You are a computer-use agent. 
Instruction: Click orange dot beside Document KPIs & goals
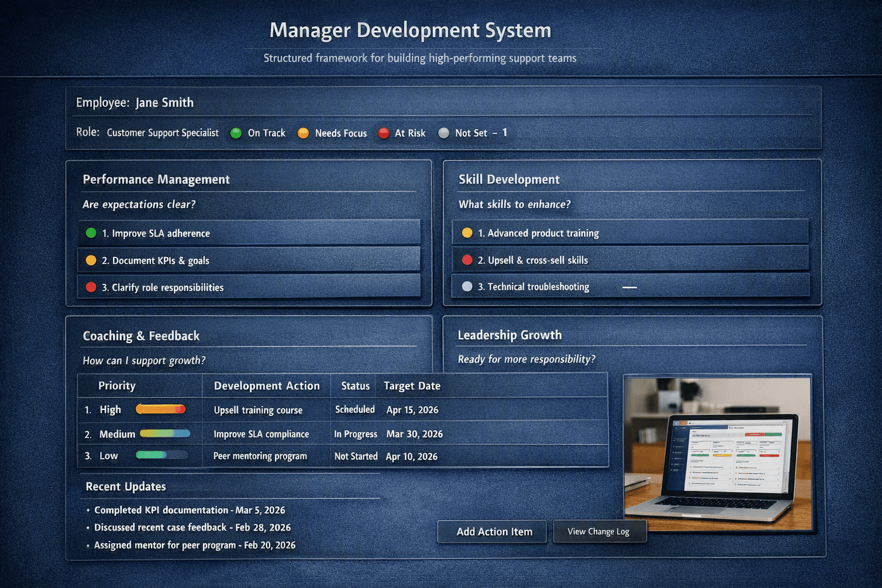[91, 260]
